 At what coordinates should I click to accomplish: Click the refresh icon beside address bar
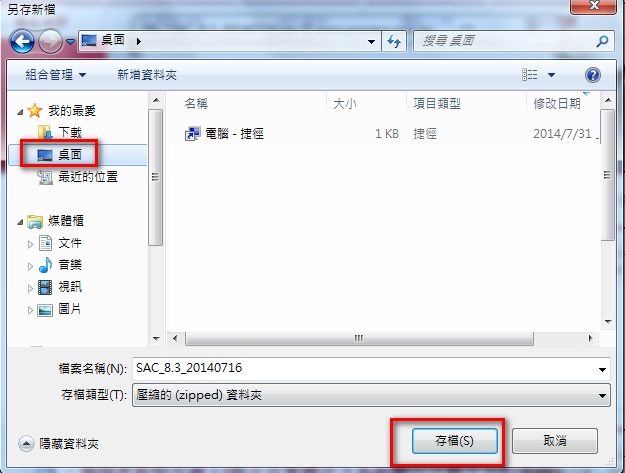coord(394,41)
